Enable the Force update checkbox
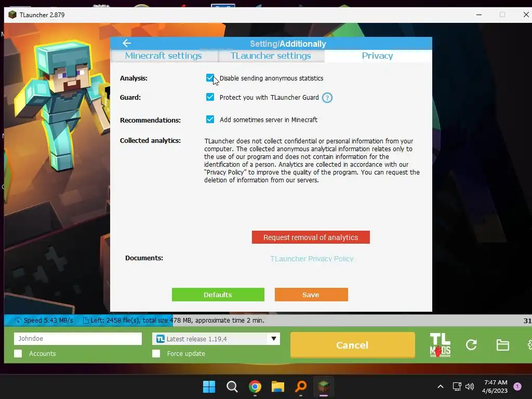This screenshot has width=532, height=399. click(x=156, y=353)
